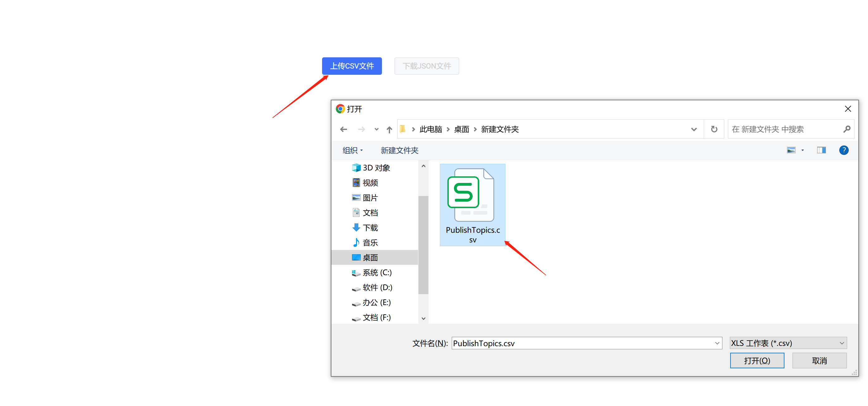Select 桌面 in the navigation pane

pos(375,258)
